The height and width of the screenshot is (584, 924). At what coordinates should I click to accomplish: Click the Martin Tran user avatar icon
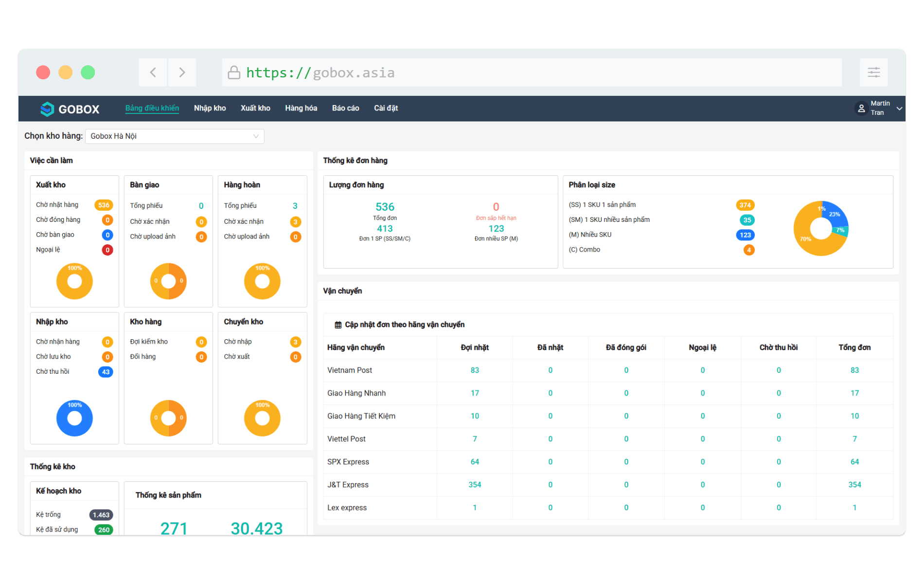click(861, 108)
